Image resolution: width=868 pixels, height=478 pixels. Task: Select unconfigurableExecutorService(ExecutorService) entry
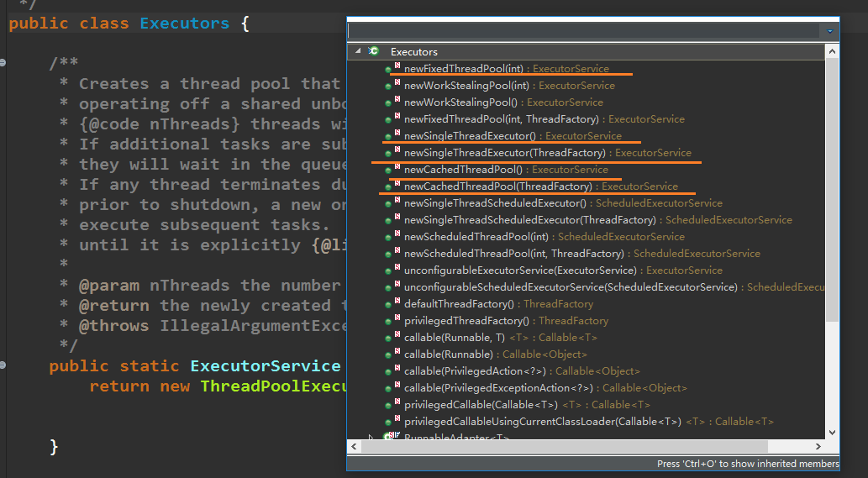point(563,271)
